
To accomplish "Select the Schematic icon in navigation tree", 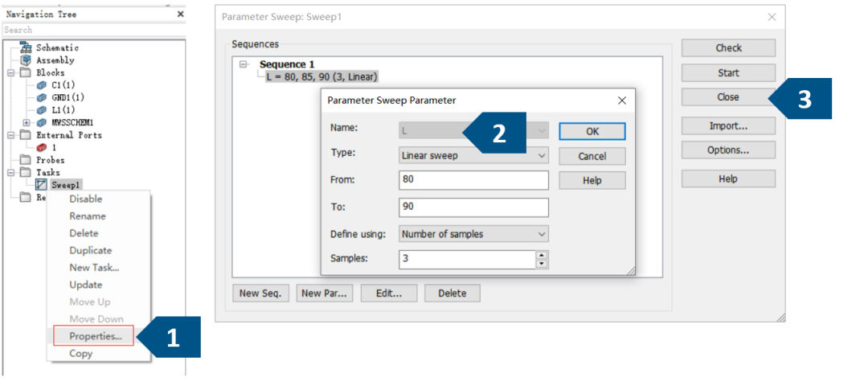I will pyautogui.click(x=26, y=47).
